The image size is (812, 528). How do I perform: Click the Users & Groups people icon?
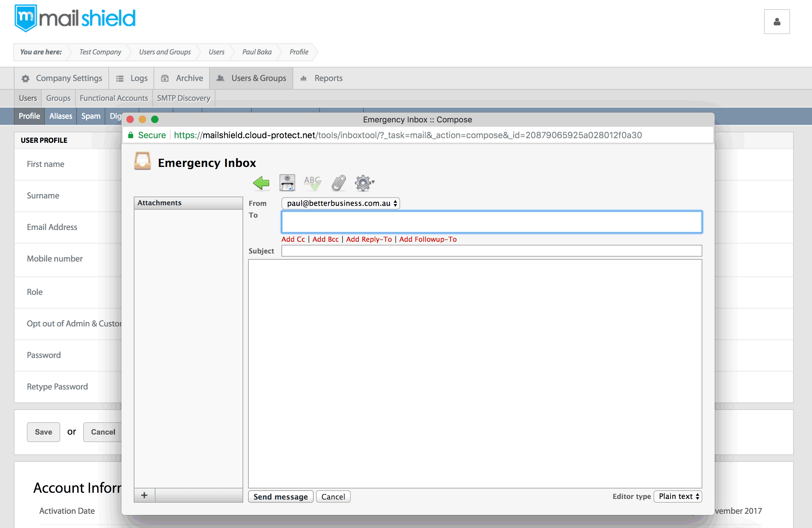coord(220,78)
